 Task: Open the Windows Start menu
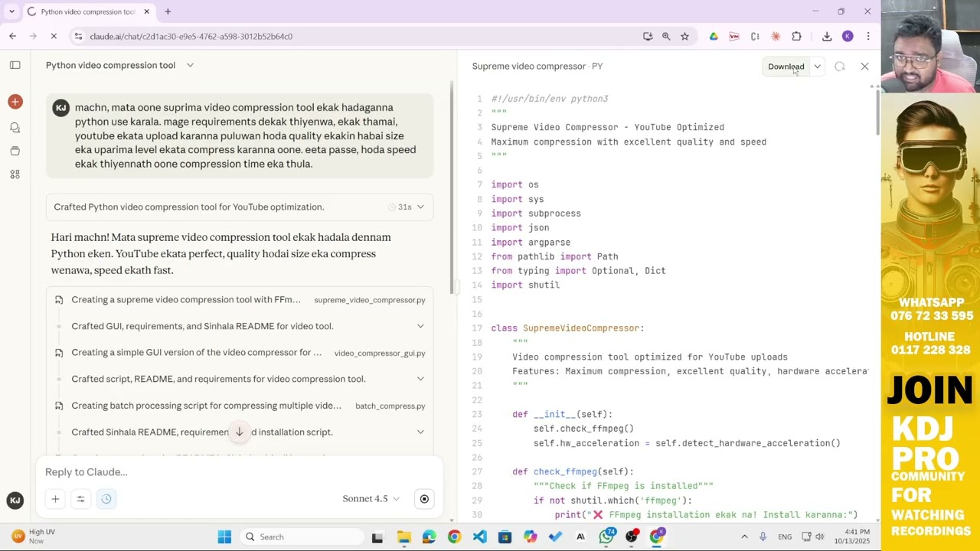(x=224, y=536)
